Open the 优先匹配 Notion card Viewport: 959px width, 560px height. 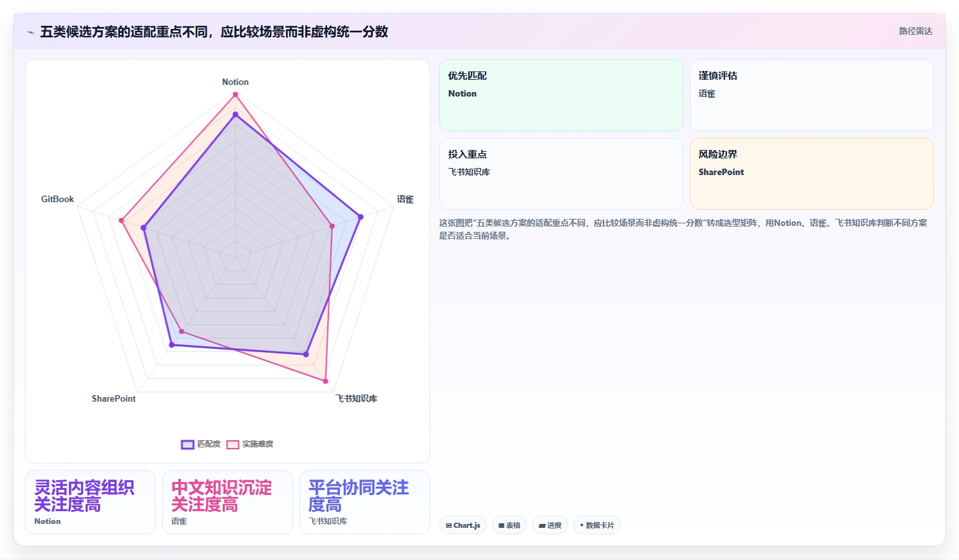[561, 95]
